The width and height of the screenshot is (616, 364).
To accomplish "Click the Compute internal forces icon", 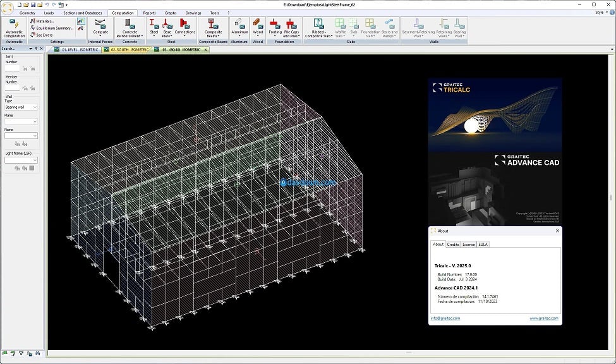I will click(x=100, y=23).
